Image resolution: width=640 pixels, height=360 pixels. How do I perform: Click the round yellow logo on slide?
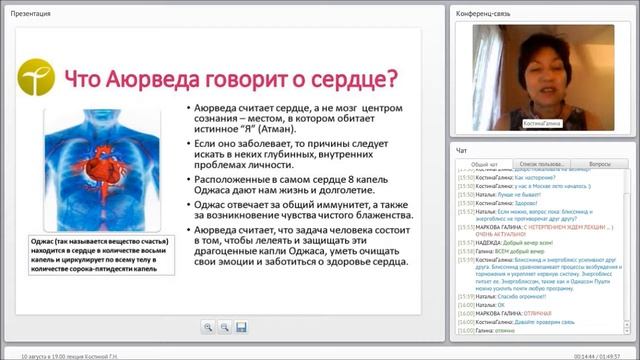pos(36,77)
